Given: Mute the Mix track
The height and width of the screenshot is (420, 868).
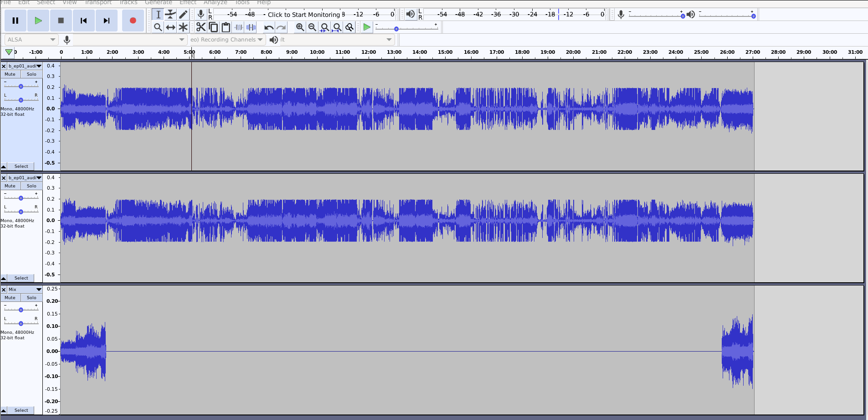Looking at the screenshot, I should tap(10, 298).
